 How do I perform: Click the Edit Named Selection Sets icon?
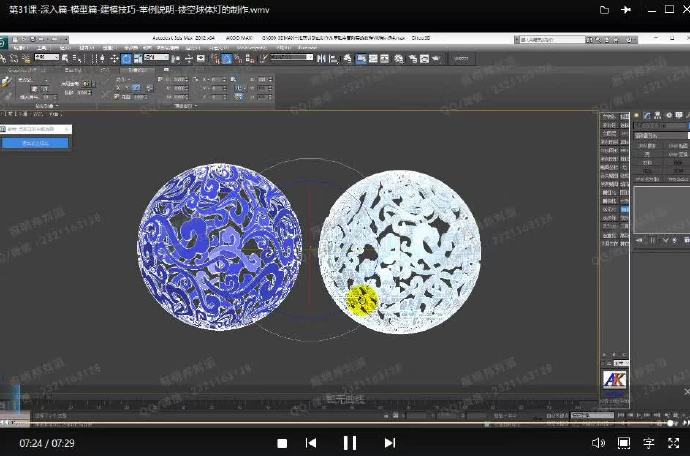pyautogui.click(x=263, y=59)
